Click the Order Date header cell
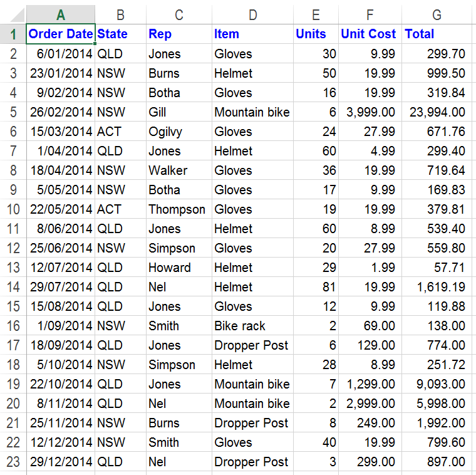This screenshot has height=475, width=476. click(x=61, y=34)
